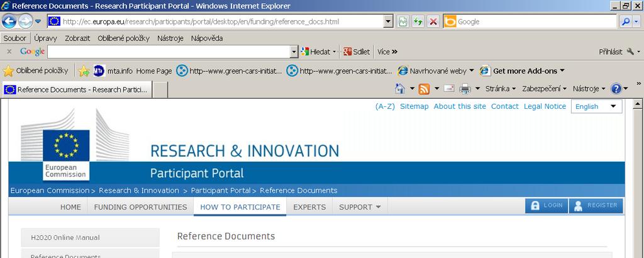Open a new blank tab

pos(160,90)
